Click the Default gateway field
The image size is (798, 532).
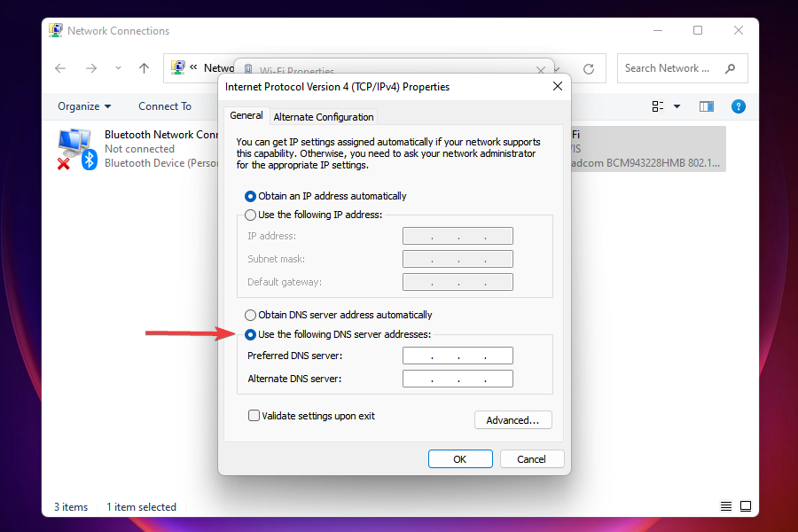(458, 282)
